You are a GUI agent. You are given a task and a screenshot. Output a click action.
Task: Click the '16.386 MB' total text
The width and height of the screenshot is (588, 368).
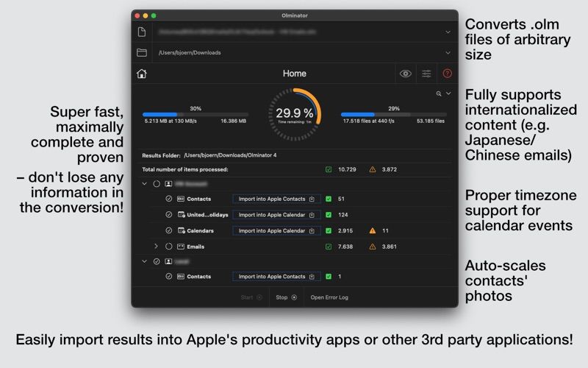tap(233, 121)
